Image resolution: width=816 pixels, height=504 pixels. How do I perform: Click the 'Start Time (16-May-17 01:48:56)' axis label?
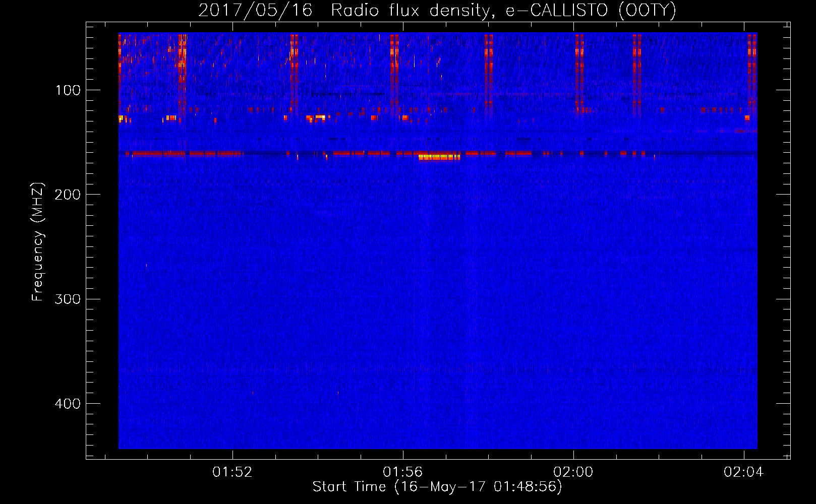coord(437,487)
